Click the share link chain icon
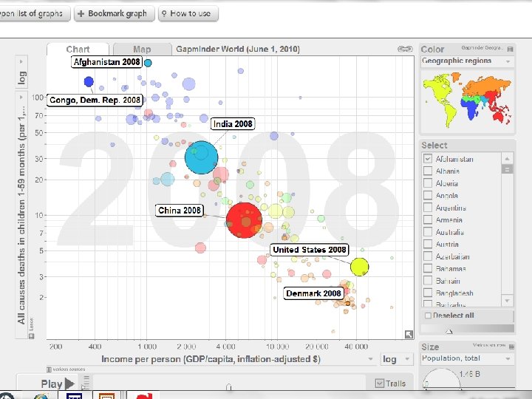Image resolution: width=532 pixels, height=399 pixels. coord(405,49)
